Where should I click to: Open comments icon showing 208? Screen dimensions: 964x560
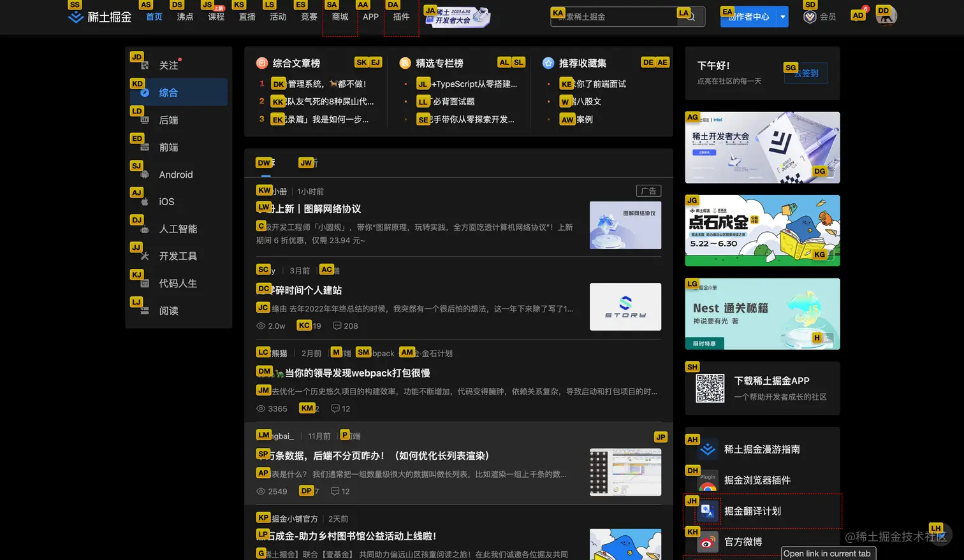click(337, 326)
